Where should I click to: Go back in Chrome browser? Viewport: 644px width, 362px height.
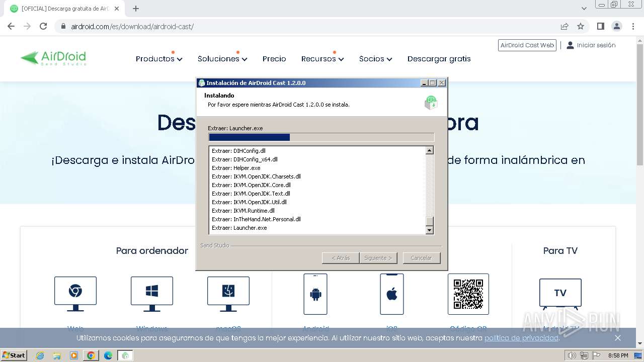point(11,26)
